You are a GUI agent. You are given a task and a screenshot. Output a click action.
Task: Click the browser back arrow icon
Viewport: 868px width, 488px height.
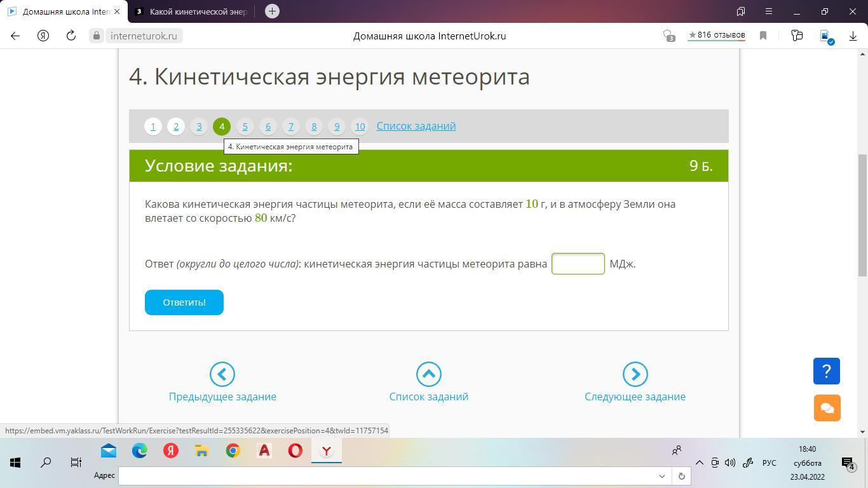point(15,36)
